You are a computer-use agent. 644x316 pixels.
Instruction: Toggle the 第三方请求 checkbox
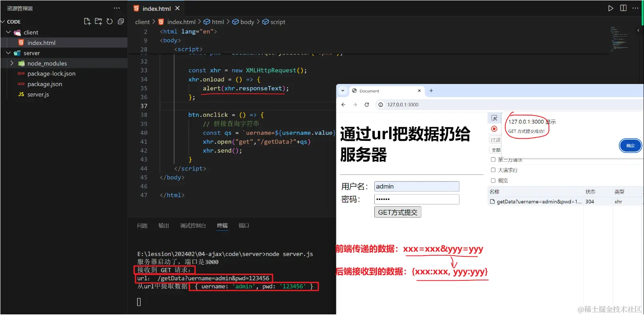pyautogui.click(x=493, y=160)
